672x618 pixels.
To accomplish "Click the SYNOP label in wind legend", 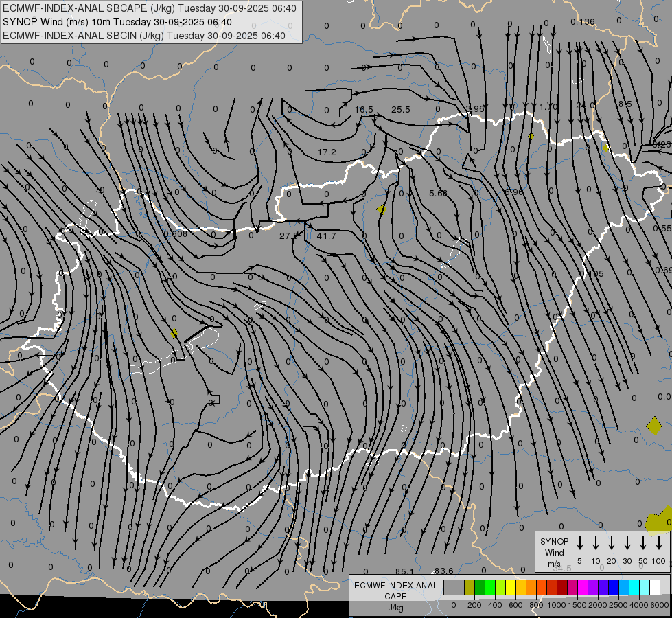I will (554, 541).
